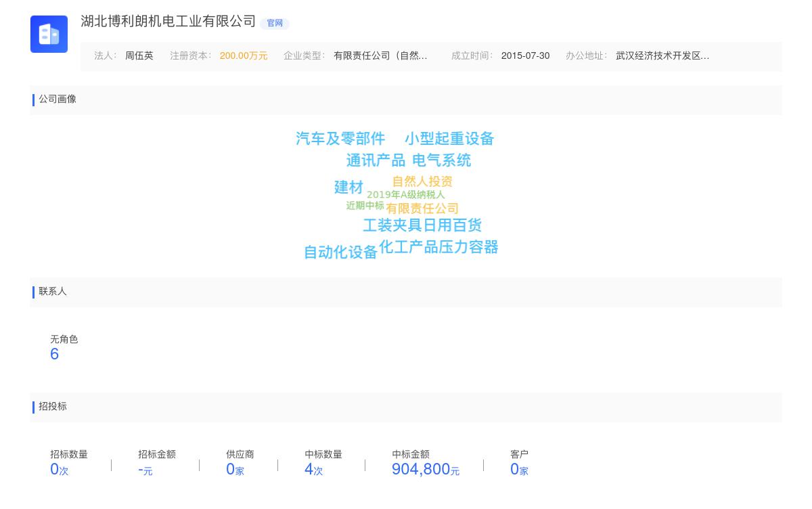Select word cloud tag 化工产品
Viewport: 812px width, 509px height.
coord(409,247)
